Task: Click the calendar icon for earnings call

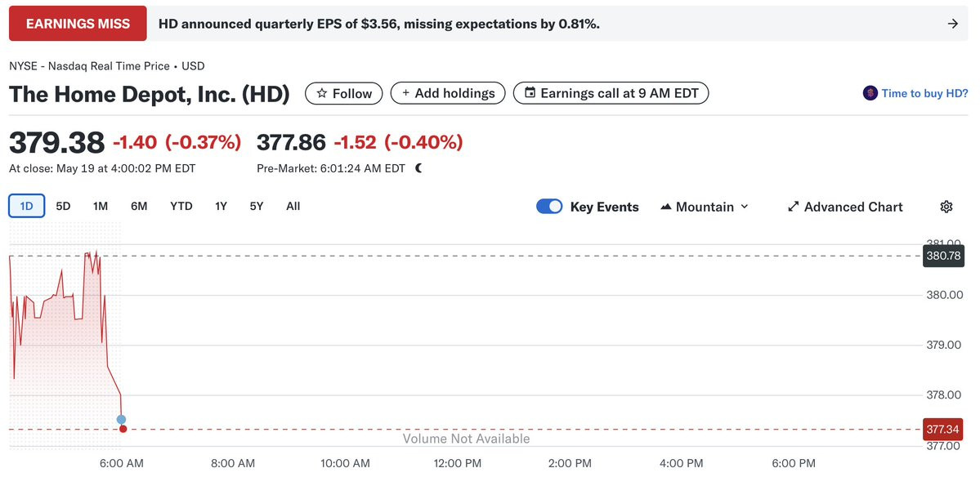Action: (x=530, y=93)
